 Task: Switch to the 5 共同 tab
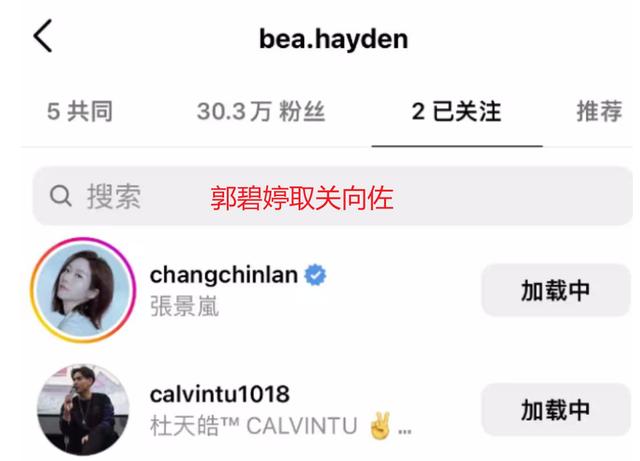point(80,111)
